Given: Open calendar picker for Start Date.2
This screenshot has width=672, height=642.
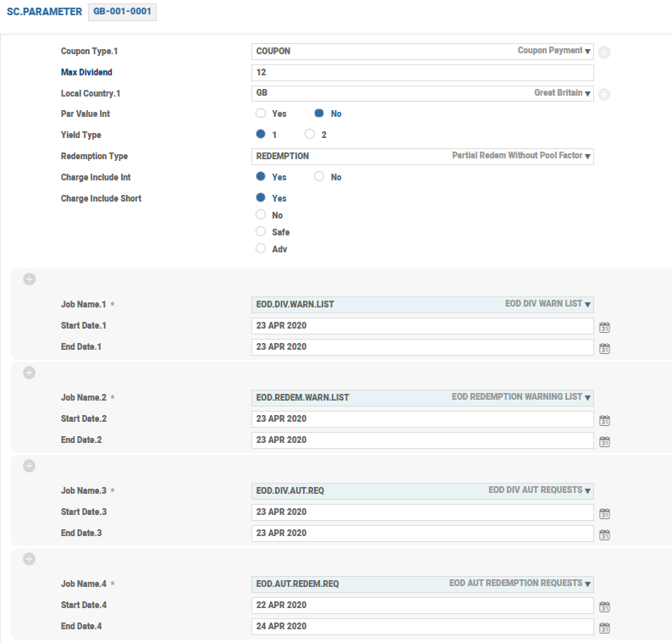Looking at the screenshot, I should pos(604,420).
